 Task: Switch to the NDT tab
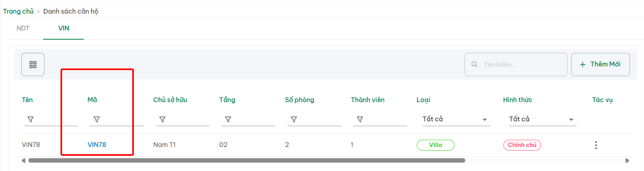click(23, 28)
